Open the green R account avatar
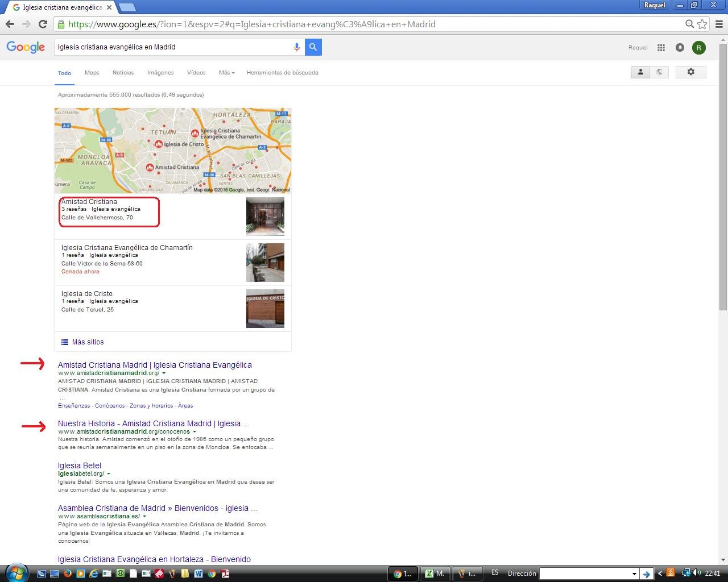Viewport: 728px width, 582px height. pyautogui.click(x=699, y=48)
